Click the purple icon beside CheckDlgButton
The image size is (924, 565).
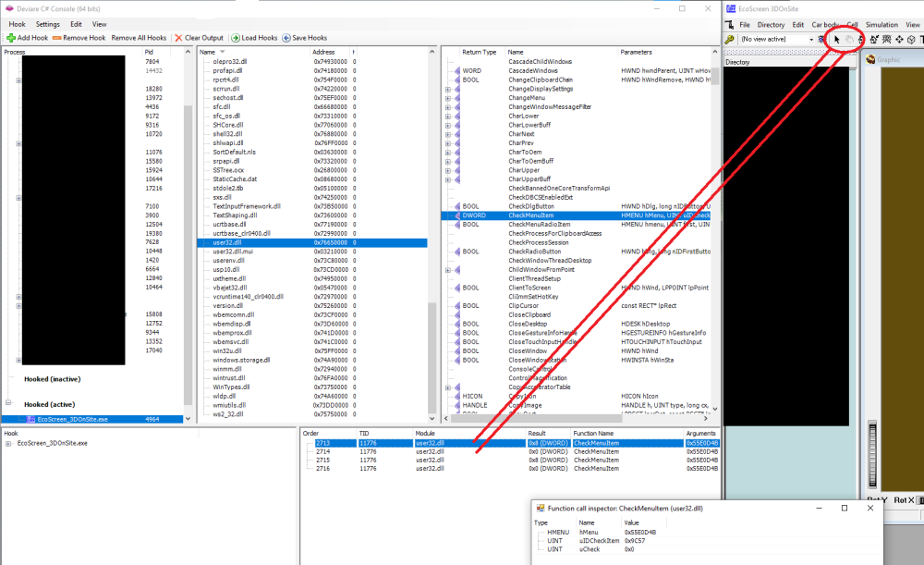pyautogui.click(x=456, y=206)
